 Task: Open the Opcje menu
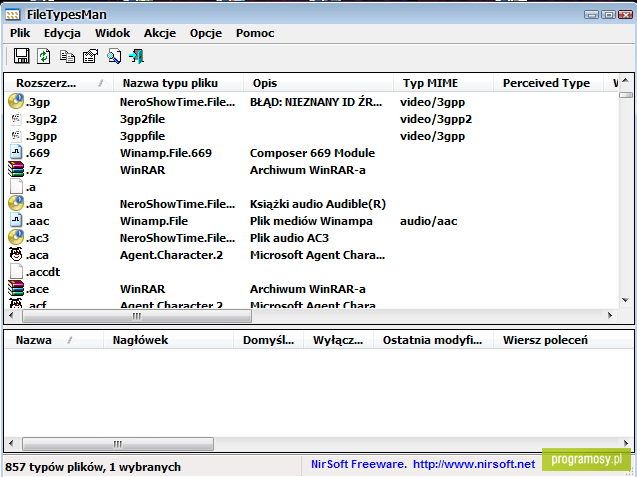click(x=206, y=33)
